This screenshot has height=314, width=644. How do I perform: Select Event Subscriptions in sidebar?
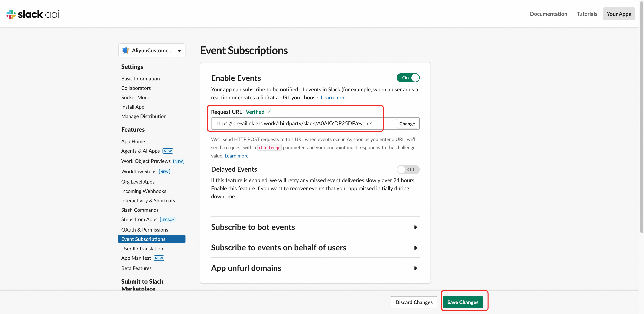click(152, 239)
